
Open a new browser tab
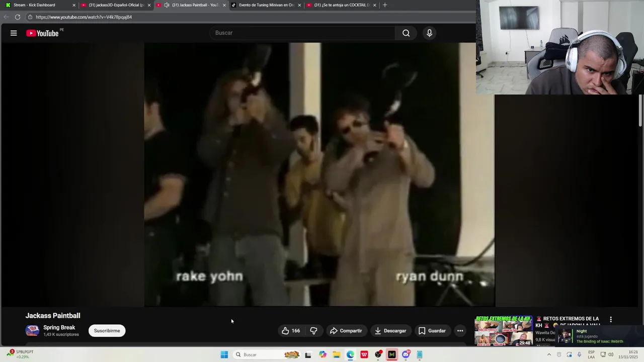[385, 5]
